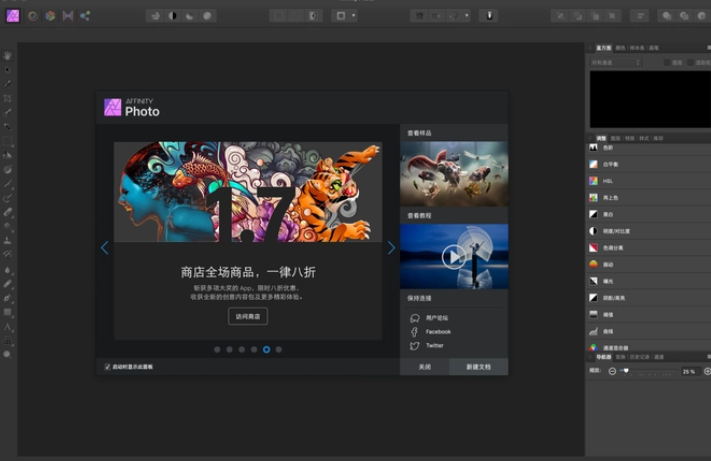The width and height of the screenshot is (711, 461).
Task: Switch to the Photo persona icon
Action: tap(13, 16)
